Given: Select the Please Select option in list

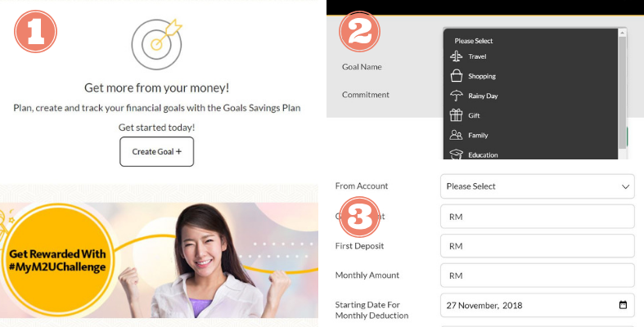Looking at the screenshot, I should (474, 41).
